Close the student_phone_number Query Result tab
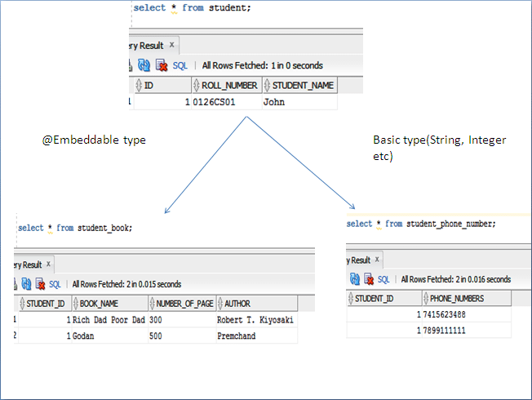The width and height of the screenshot is (532, 400). (x=379, y=260)
